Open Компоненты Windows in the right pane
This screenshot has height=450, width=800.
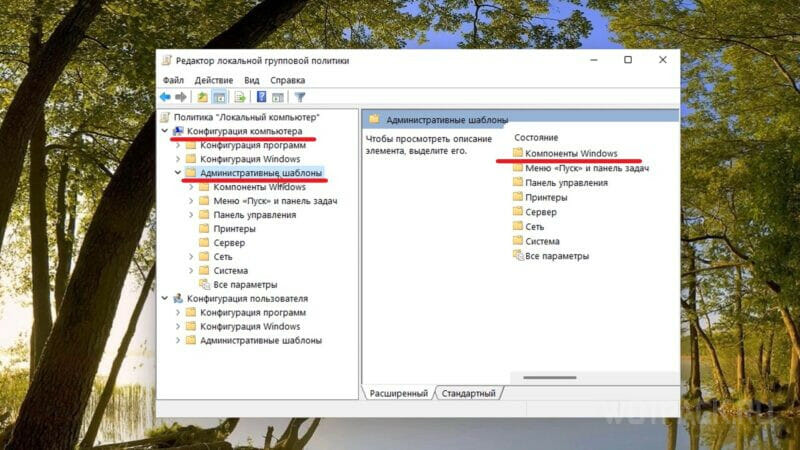571,153
